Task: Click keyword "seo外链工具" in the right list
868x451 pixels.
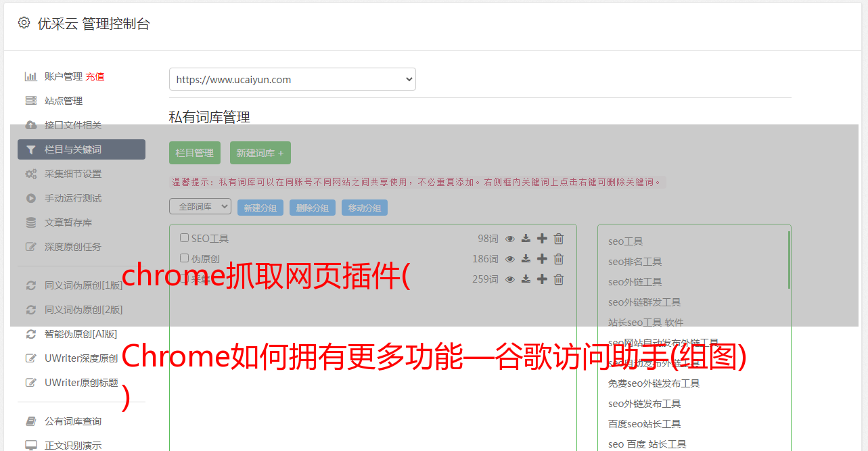Action: (635, 282)
